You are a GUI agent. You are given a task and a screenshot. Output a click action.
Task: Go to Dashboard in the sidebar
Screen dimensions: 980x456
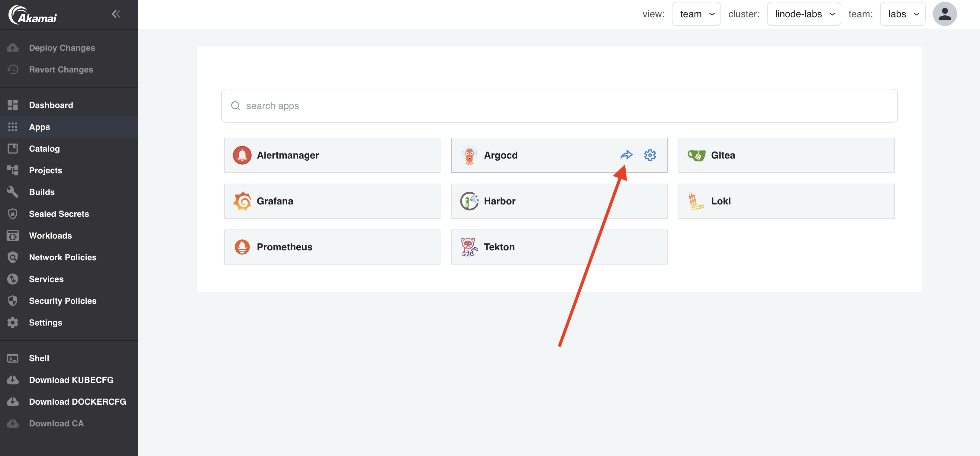tap(69, 105)
